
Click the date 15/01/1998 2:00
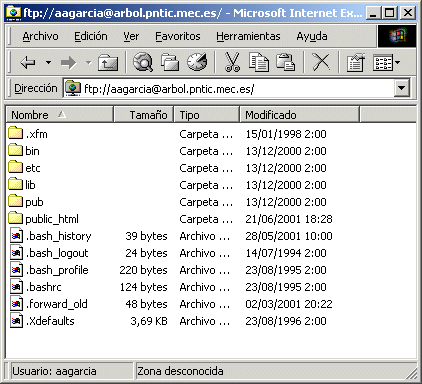click(286, 134)
